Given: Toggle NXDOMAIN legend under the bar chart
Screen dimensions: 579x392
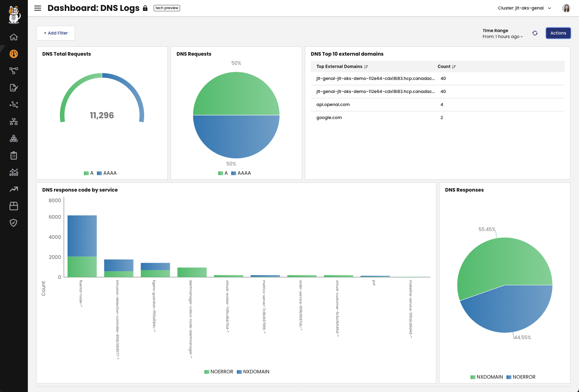Looking at the screenshot, I should (253, 372).
